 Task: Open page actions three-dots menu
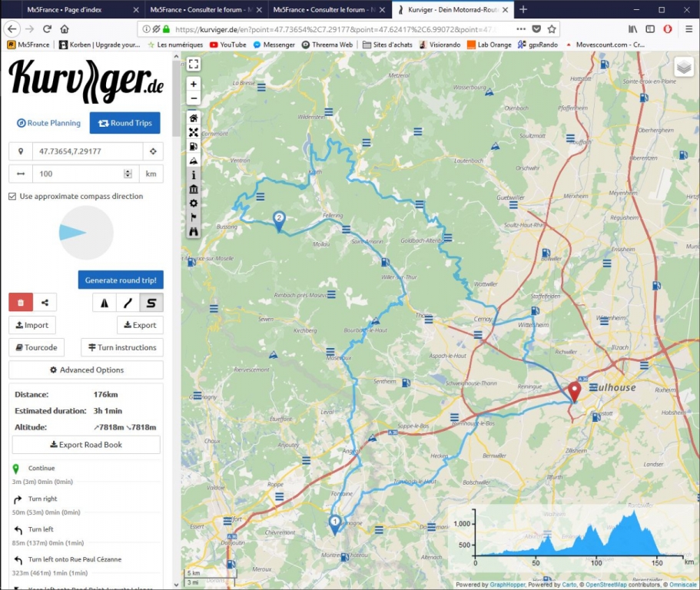click(x=521, y=29)
